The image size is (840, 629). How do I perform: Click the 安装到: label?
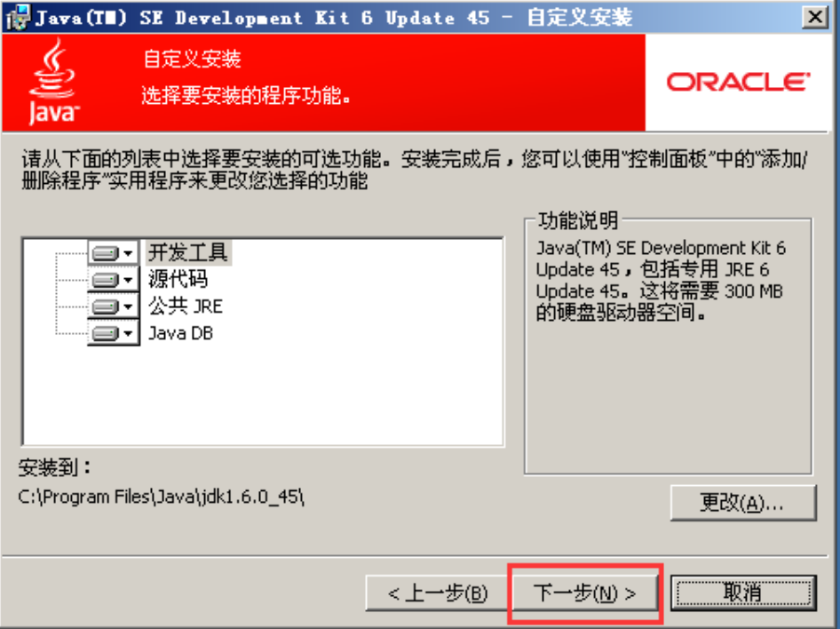pos(55,467)
